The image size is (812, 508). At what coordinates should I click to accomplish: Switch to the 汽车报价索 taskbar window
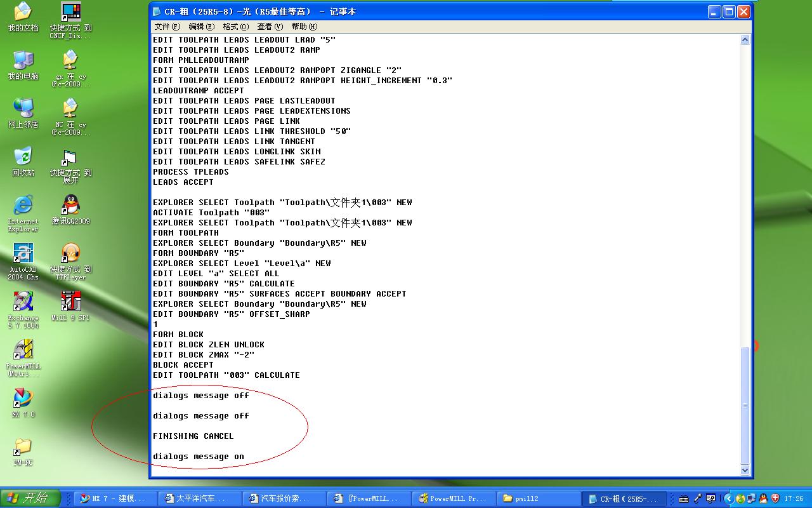coord(284,498)
